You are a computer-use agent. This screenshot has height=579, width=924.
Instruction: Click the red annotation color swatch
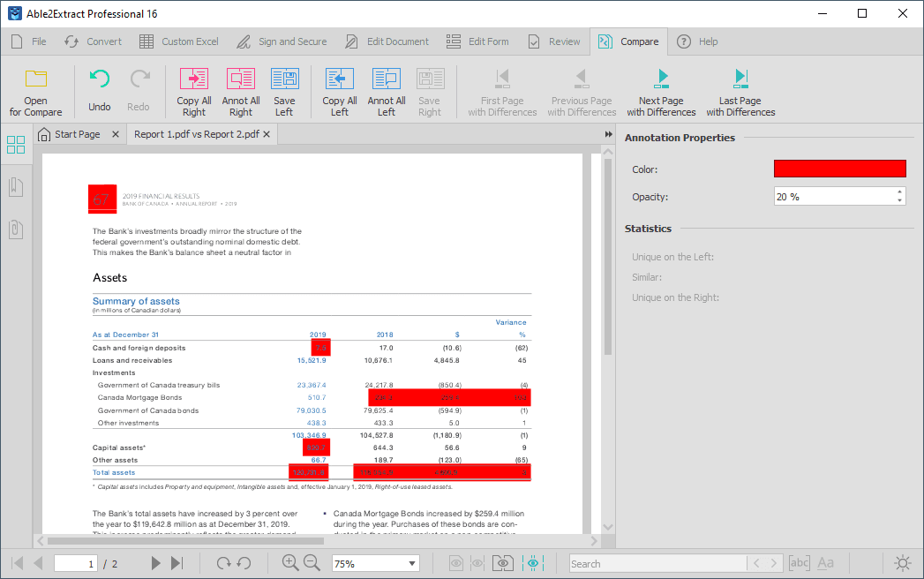840,169
